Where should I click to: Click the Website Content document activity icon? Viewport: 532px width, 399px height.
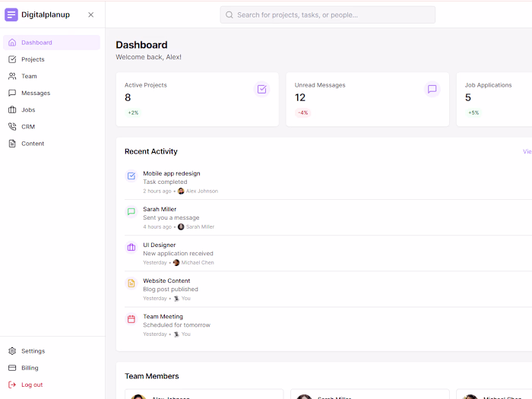click(x=131, y=283)
